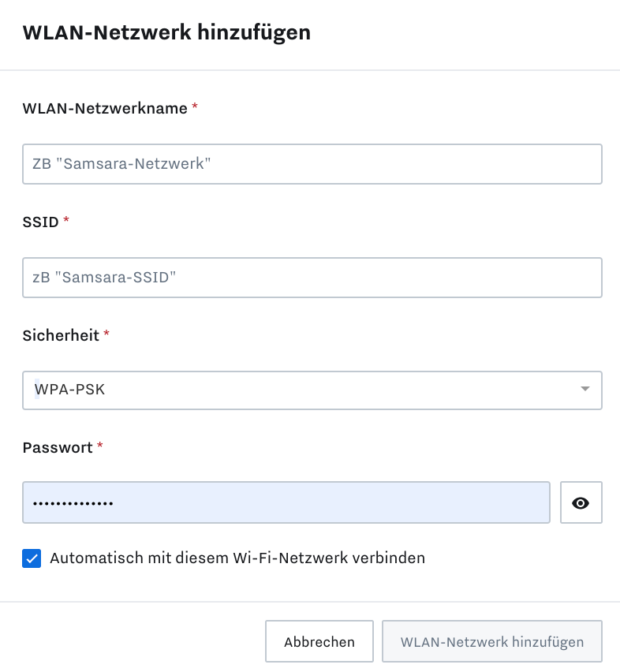This screenshot has width=620, height=672.
Task: Click into the SSID text field
Action: click(312, 278)
